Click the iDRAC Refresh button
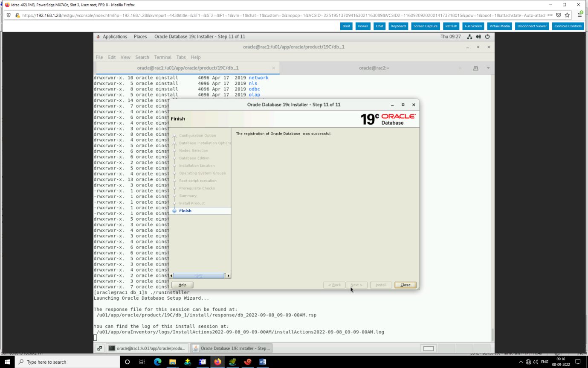Screen dimensions: 588x368 coord(451,26)
